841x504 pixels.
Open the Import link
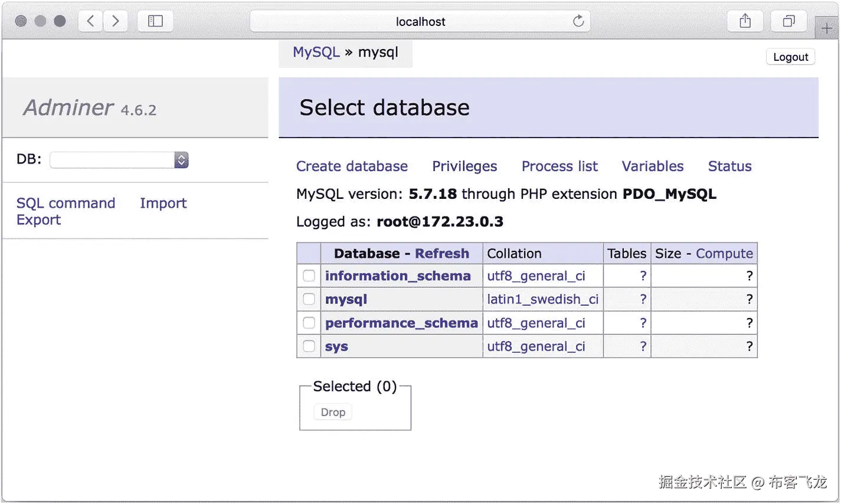(x=163, y=203)
